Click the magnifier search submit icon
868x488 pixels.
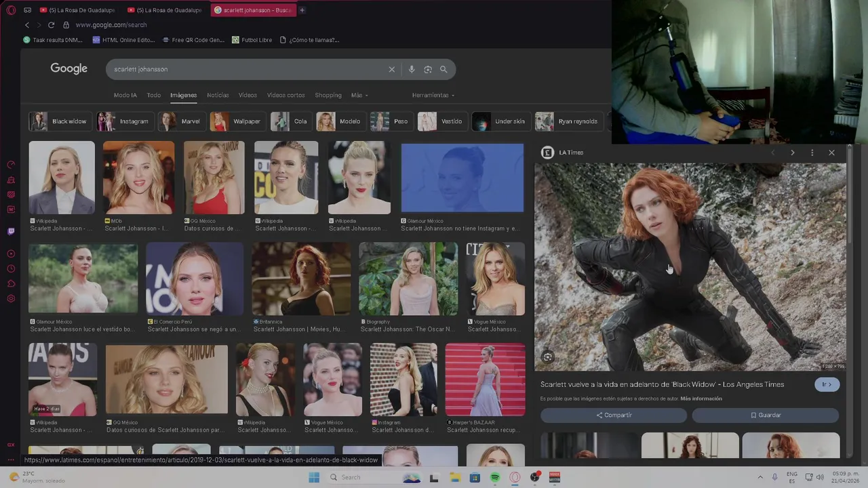point(443,69)
